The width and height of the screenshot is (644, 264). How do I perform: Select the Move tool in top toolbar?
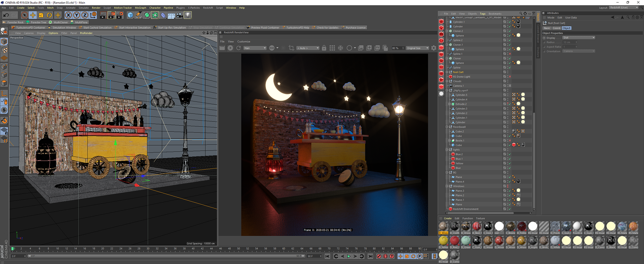click(x=33, y=15)
